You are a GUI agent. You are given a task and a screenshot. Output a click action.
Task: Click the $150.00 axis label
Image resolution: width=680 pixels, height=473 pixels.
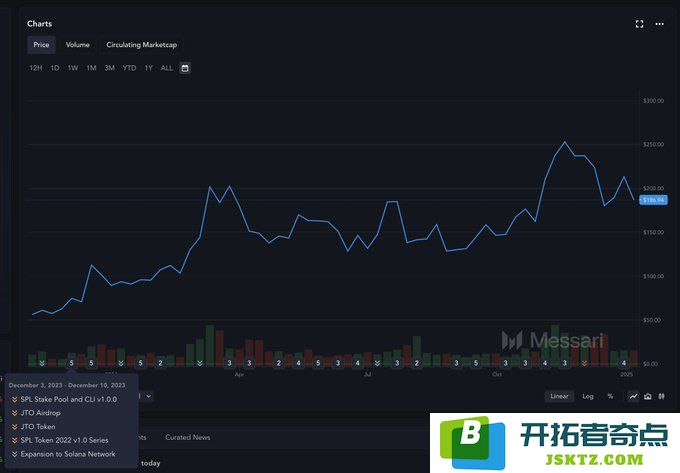[653, 232]
